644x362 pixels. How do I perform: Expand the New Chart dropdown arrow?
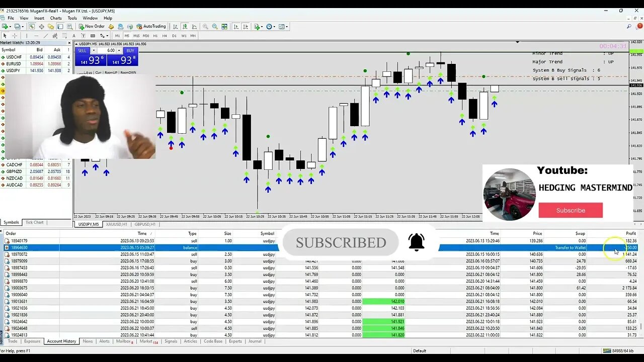[x=11, y=27]
